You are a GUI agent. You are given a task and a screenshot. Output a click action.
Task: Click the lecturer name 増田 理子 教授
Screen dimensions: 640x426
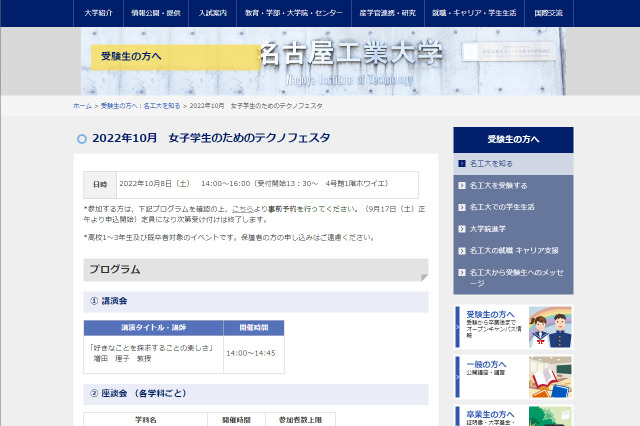122,359
